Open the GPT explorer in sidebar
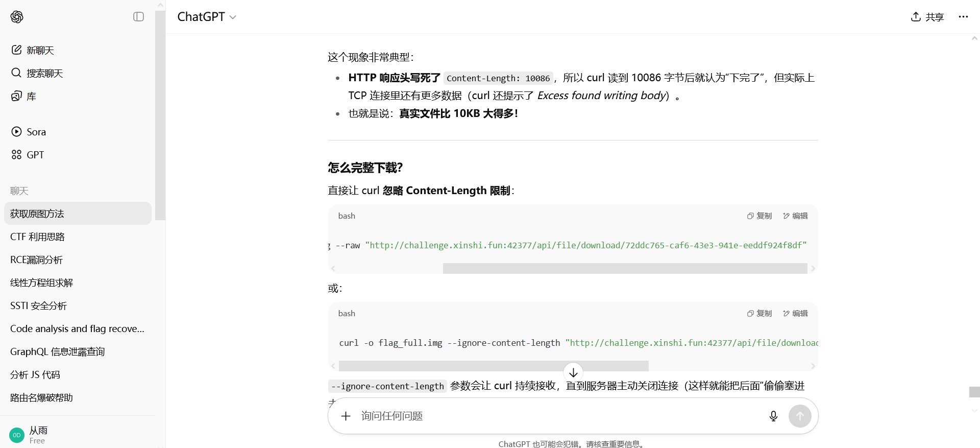Image resolution: width=980 pixels, height=448 pixels. pos(35,155)
